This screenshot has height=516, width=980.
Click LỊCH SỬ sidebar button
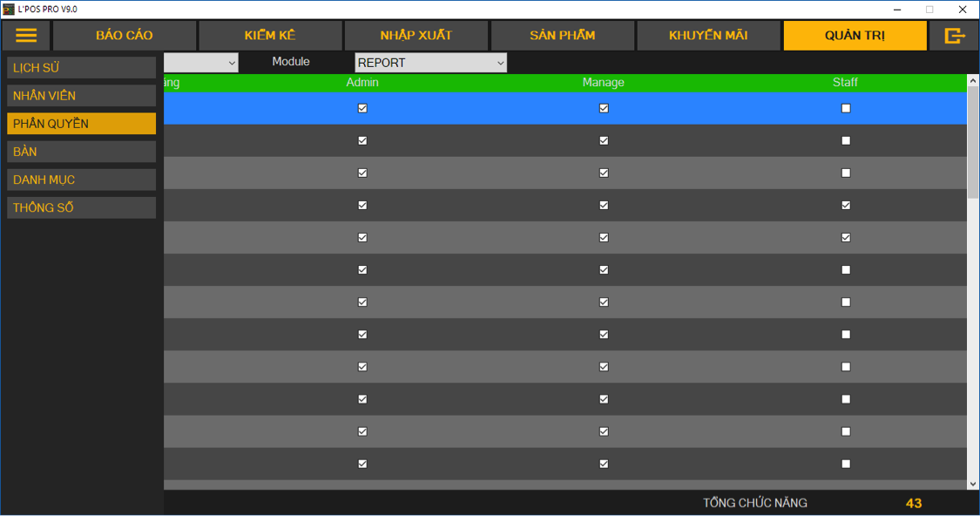click(x=81, y=68)
